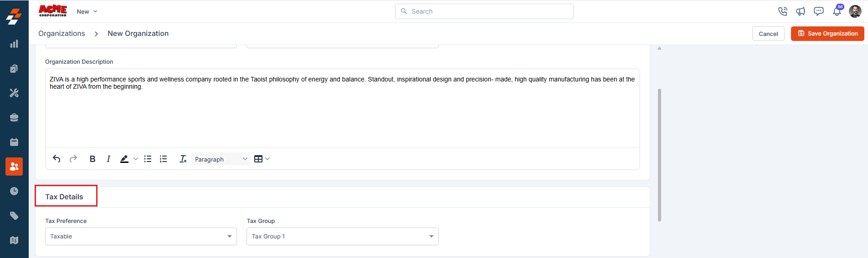The height and width of the screenshot is (258, 868).
Task: Expand table options dropdown arrow
Action: pos(267,159)
